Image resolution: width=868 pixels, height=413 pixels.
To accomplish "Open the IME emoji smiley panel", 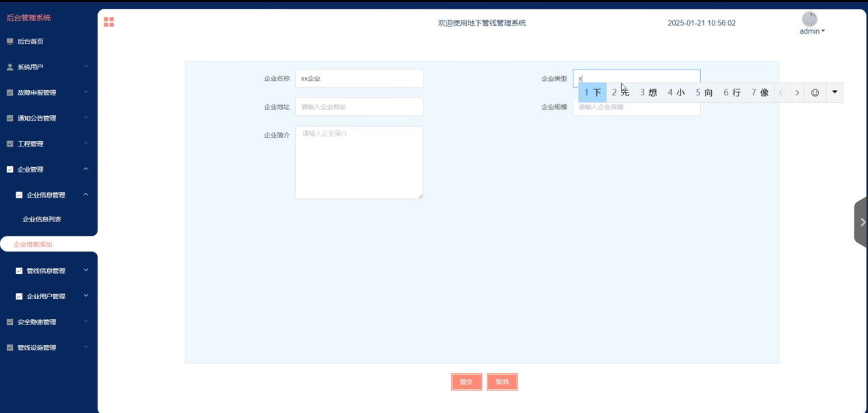I will [815, 93].
